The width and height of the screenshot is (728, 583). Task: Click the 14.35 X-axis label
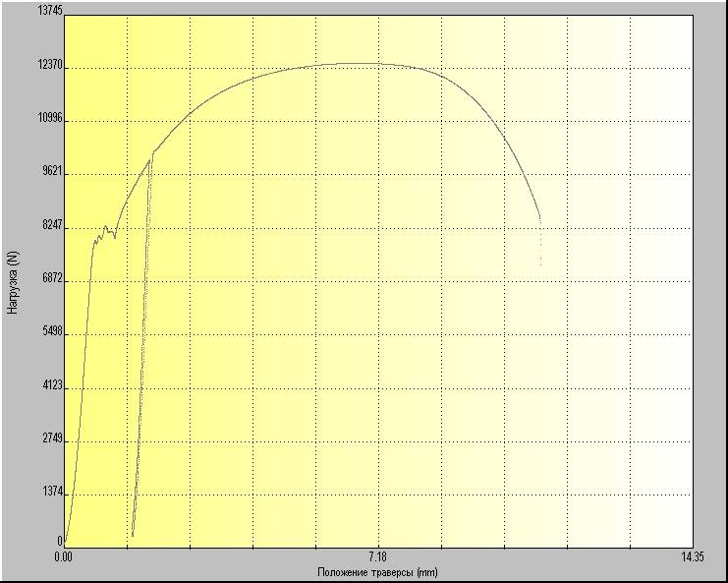pyautogui.click(x=692, y=556)
